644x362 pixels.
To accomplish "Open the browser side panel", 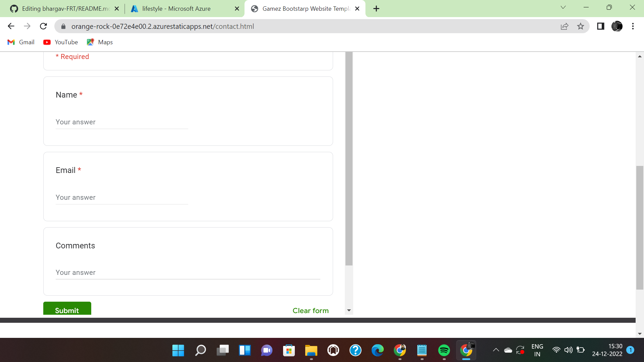I will click(601, 26).
